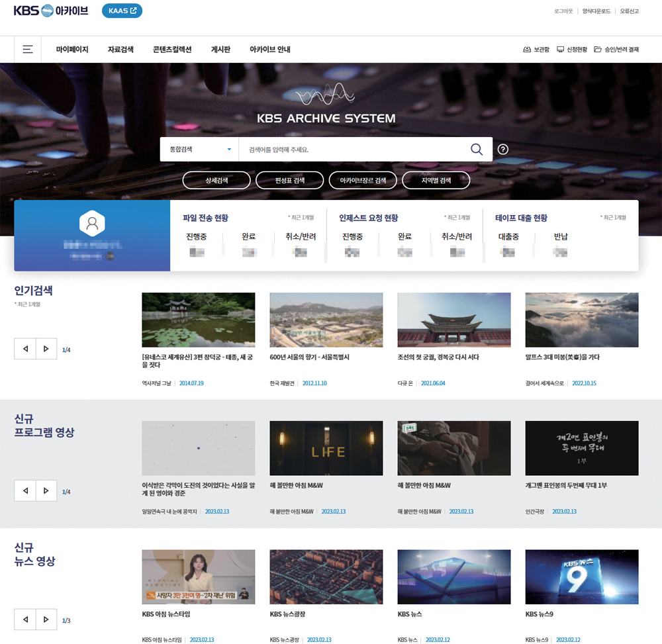Screen dimensions: 662x644
Task: Click the KBS 아카이브 logo
Action: coord(51,11)
